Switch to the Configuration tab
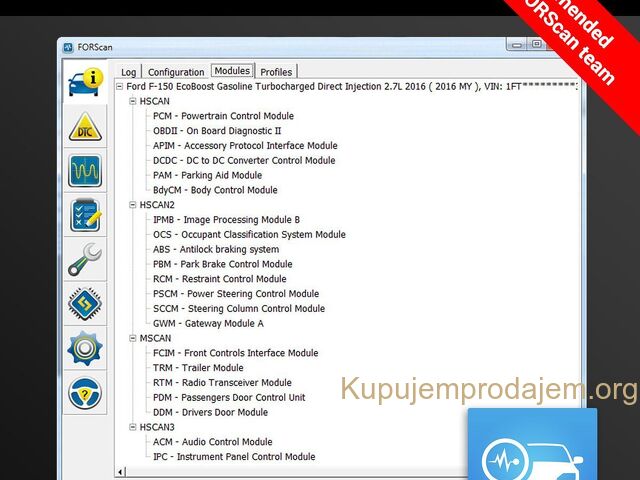Image resolution: width=640 pixels, height=480 pixels. click(x=176, y=72)
